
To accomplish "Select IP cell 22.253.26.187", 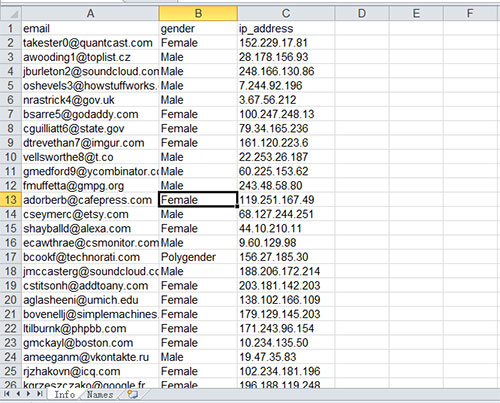I will [286, 157].
